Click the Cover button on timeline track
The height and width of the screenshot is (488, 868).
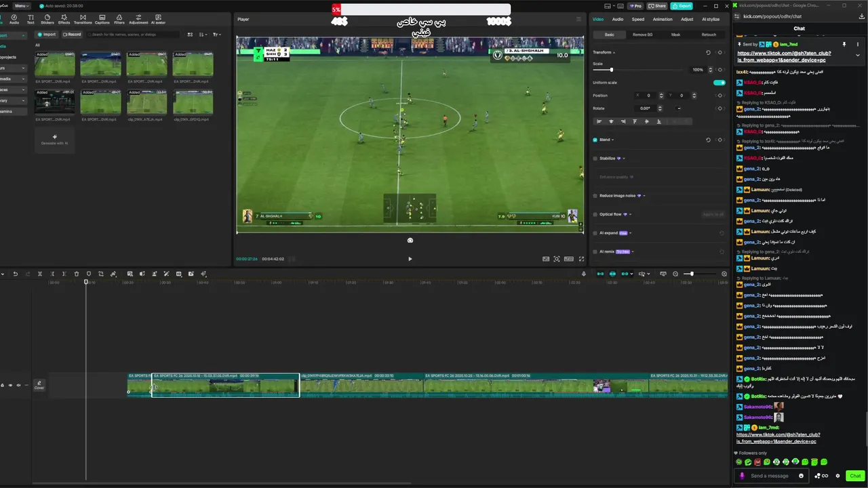(x=39, y=385)
